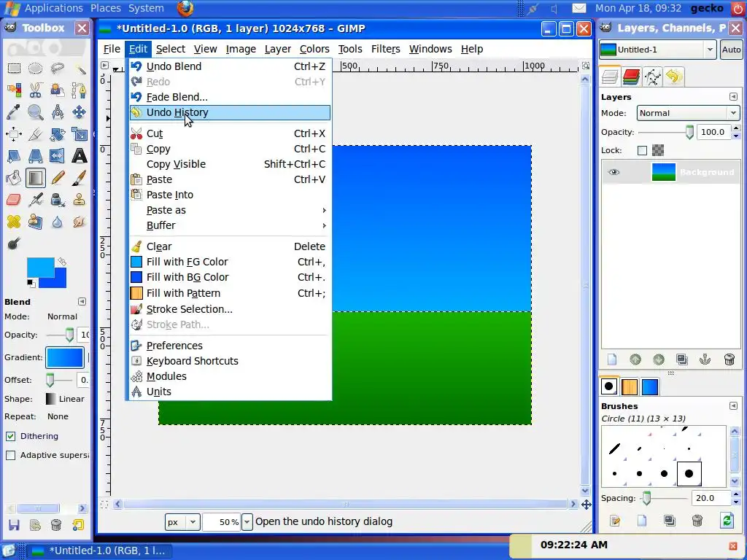This screenshot has height=560, width=747.
Task: Open the Applications menu in top panel
Action: pos(54,8)
